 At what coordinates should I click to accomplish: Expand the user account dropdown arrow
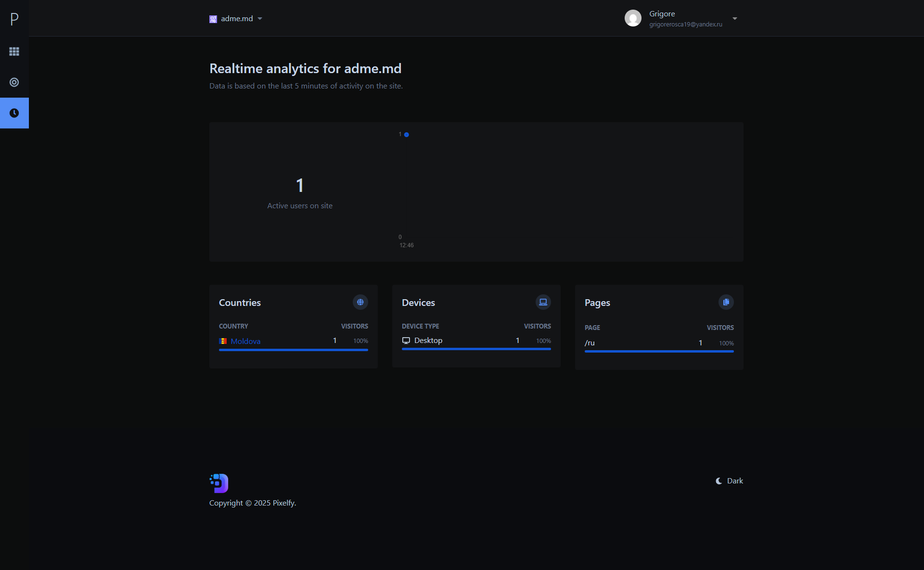tap(735, 19)
